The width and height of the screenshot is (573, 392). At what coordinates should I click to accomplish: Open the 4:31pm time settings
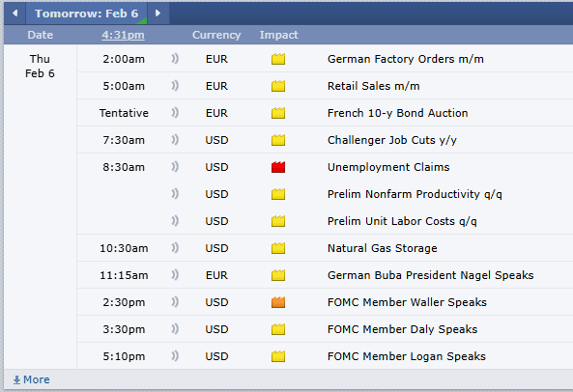123,35
